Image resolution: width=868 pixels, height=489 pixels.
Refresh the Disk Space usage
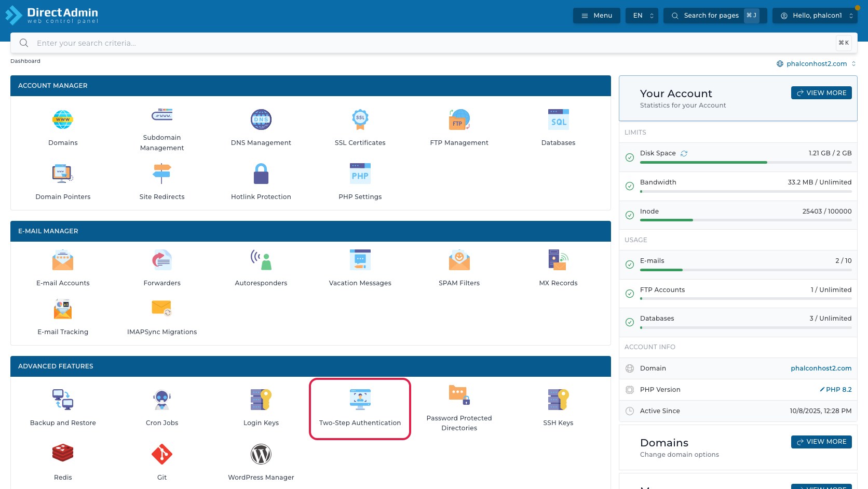tap(684, 153)
